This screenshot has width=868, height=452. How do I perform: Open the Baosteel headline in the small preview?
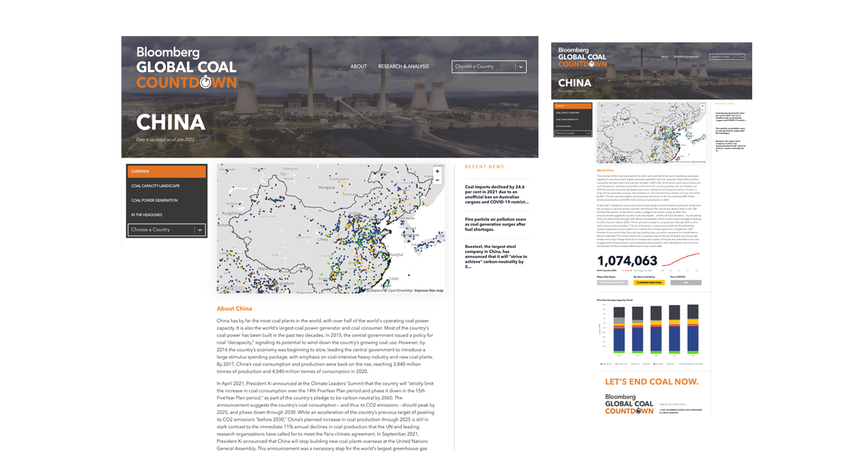[731, 145]
